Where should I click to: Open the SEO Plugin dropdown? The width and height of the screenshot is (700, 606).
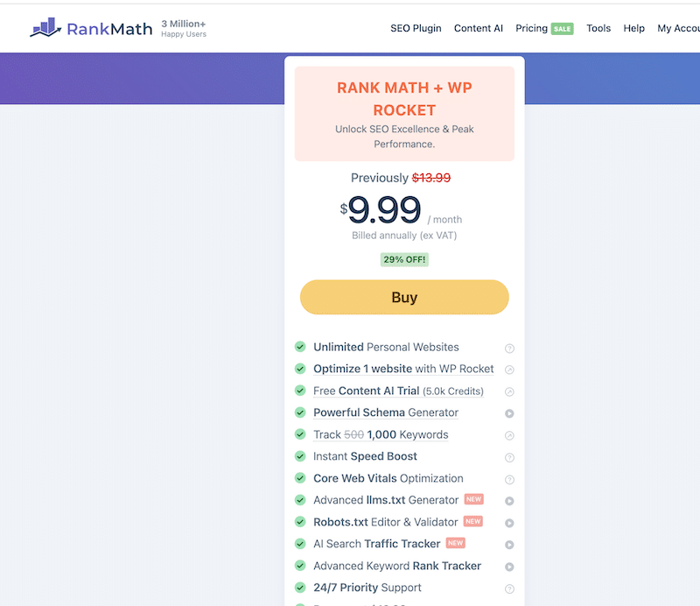pyautogui.click(x=416, y=28)
